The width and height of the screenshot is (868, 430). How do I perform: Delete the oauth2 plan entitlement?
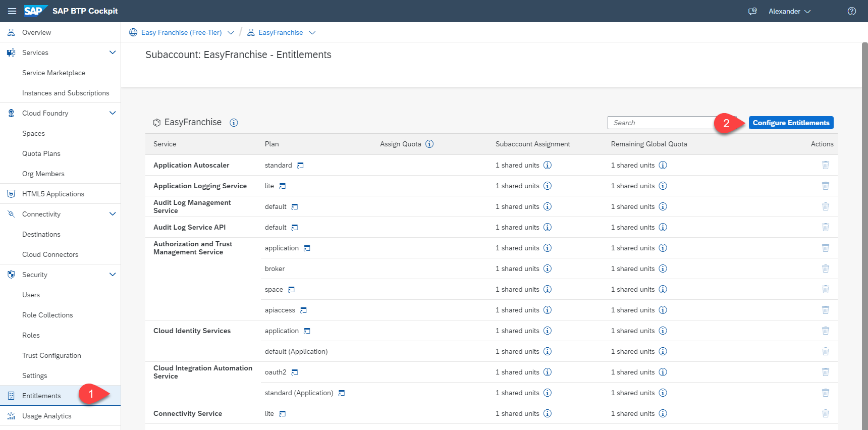pyautogui.click(x=826, y=372)
